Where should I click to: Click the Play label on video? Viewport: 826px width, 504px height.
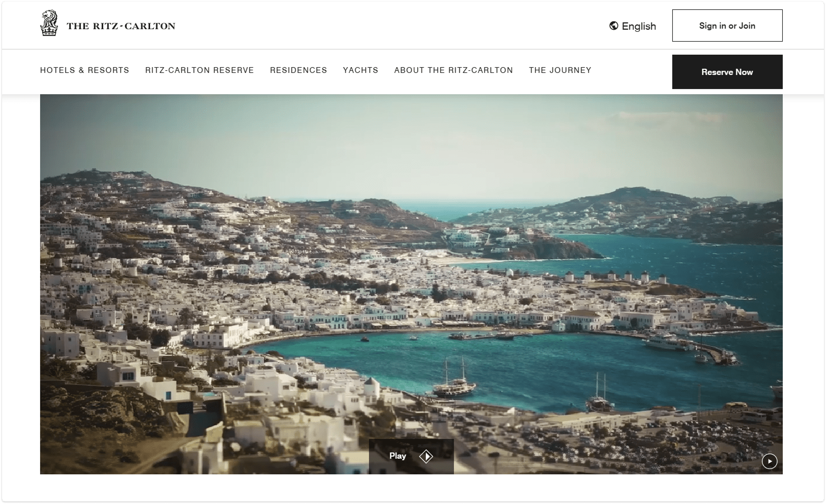pyautogui.click(x=398, y=456)
